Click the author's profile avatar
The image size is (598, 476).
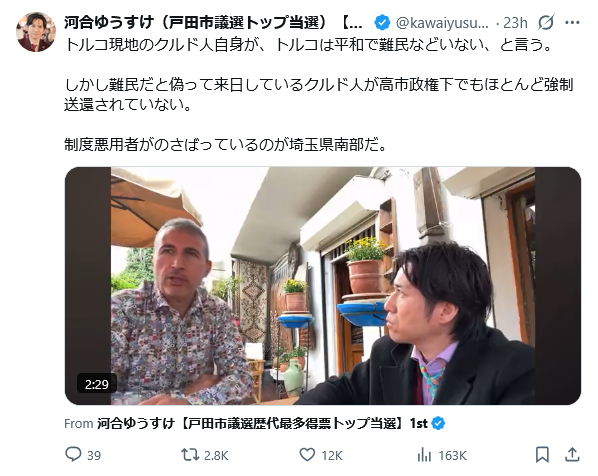pyautogui.click(x=36, y=32)
